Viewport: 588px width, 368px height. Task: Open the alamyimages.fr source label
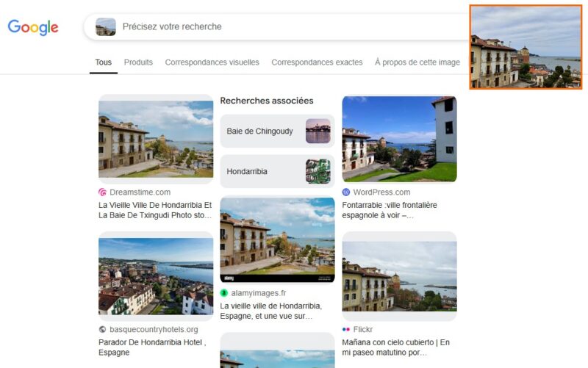coord(259,293)
